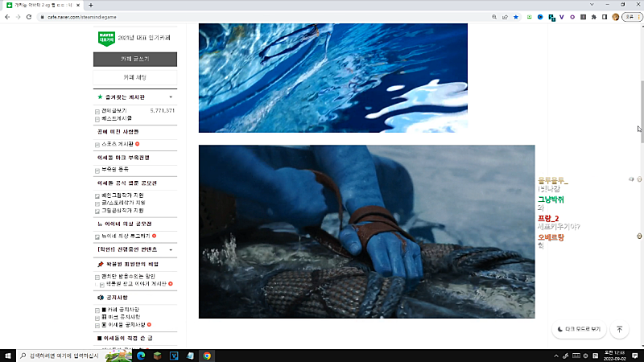Screen dimensions: 644x362
Task: Open the 이세돌 공지사항 board
Action: pyautogui.click(x=123, y=325)
